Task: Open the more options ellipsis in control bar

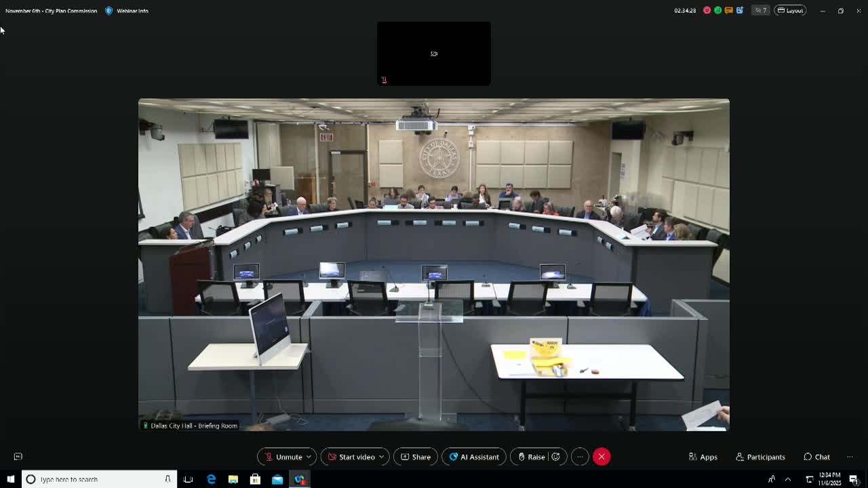Action: [x=580, y=456]
